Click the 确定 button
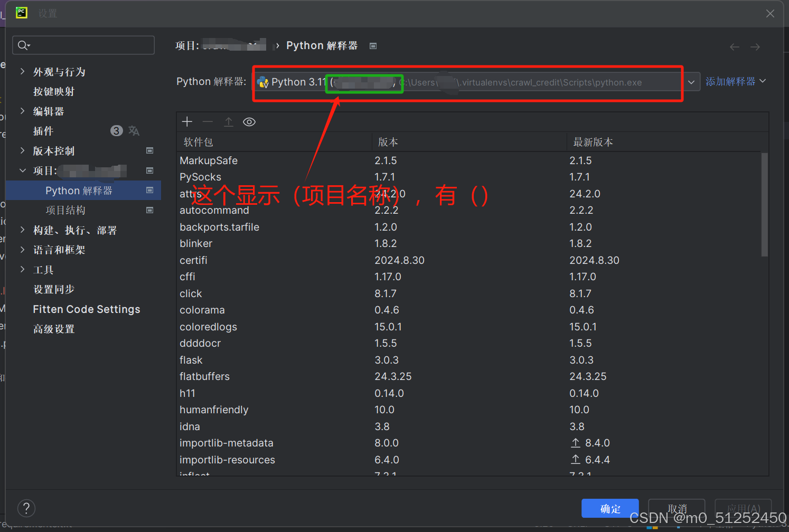Viewport: 789px width, 532px height. pyautogui.click(x=610, y=508)
